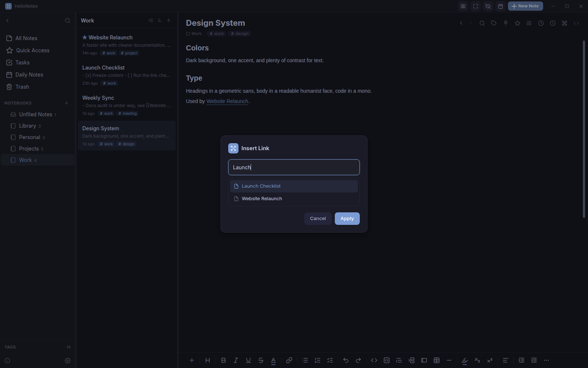Click the vault icon in the title bar
The image size is (588, 368).
coord(463,6)
